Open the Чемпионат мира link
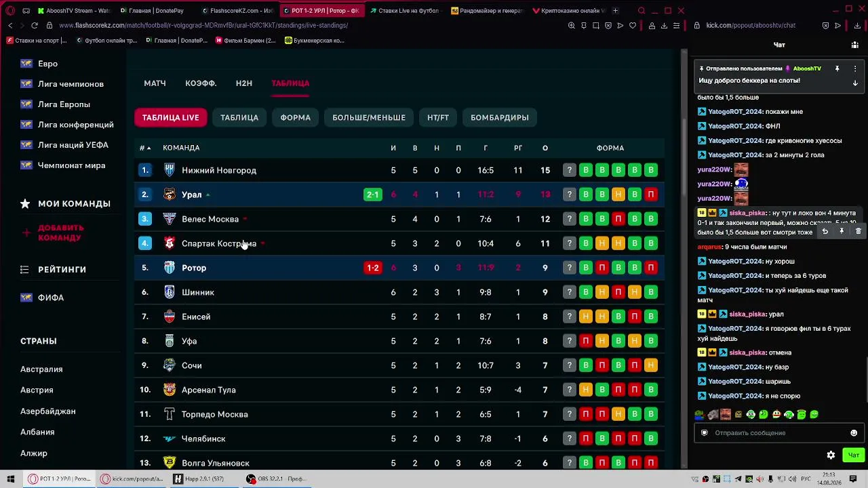Image resolution: width=868 pixels, height=488 pixels. click(x=71, y=165)
